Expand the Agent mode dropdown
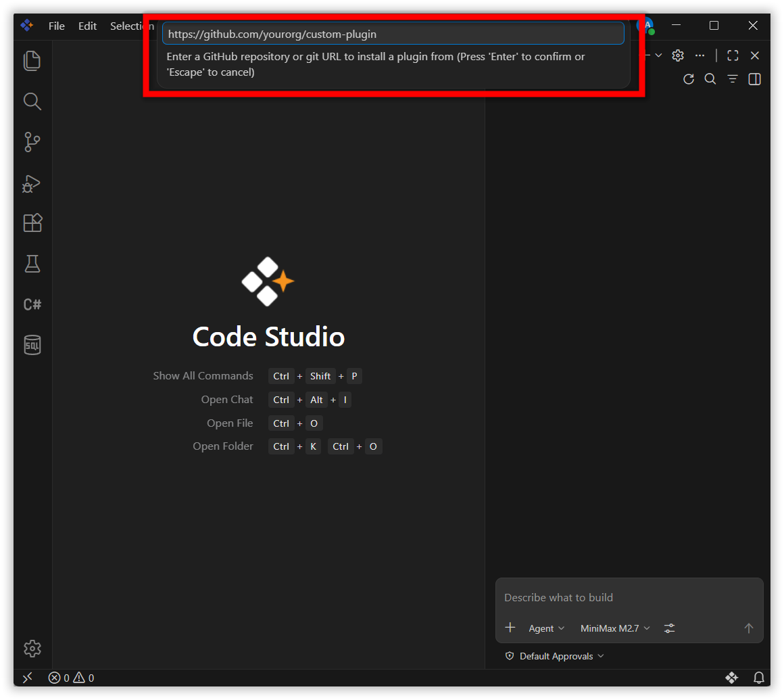This screenshot has height=700, width=784. (547, 628)
